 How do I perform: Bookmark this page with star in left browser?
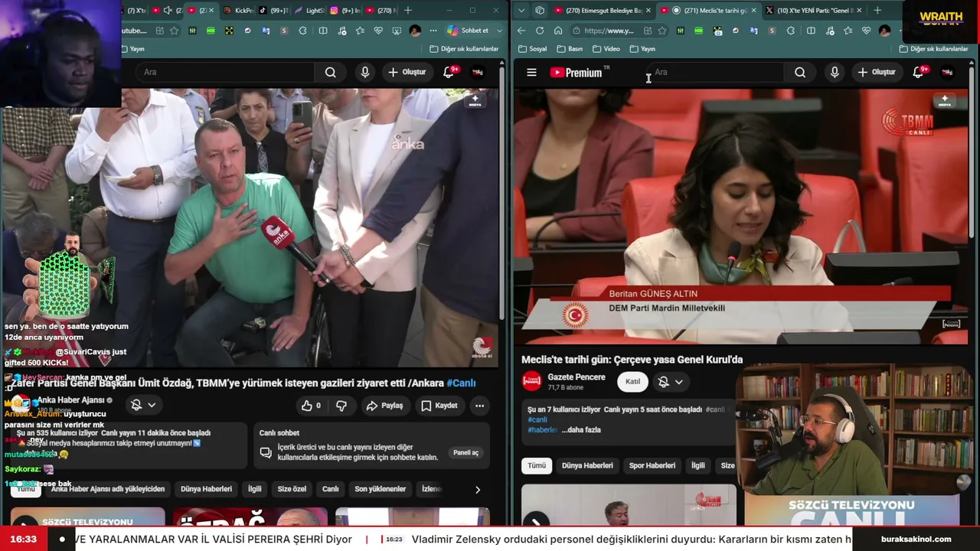[175, 31]
